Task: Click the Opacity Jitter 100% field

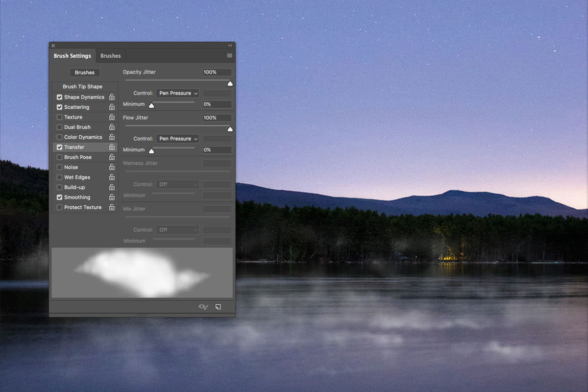Action: [x=217, y=73]
